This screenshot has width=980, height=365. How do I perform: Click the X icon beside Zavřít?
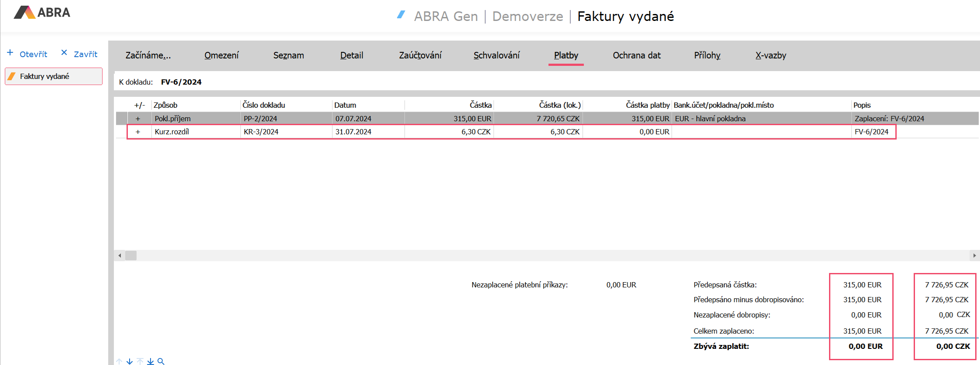[64, 53]
